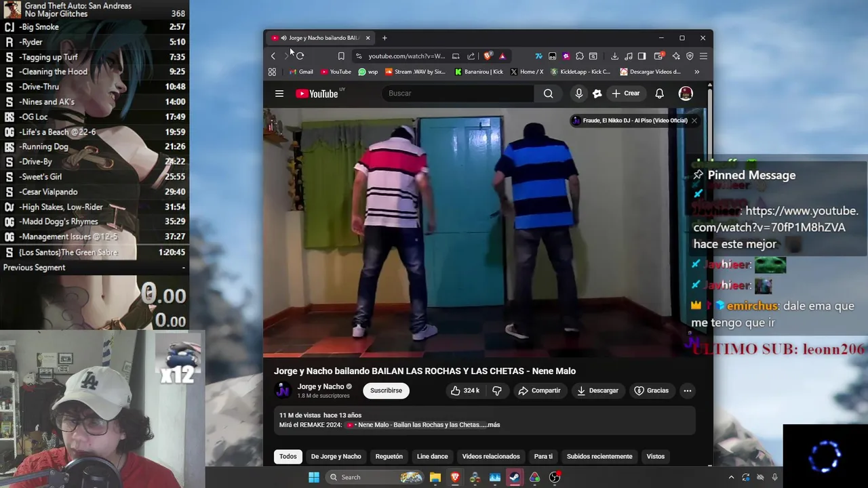Open the extensions puzzle-piece icon
This screenshot has width=868, height=488.
(x=579, y=56)
